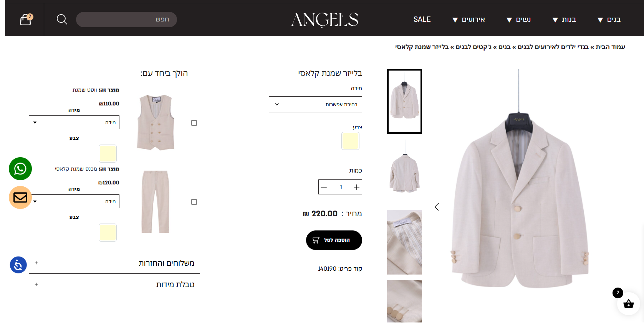Expand the טבלת מידות size chart section

coord(114,285)
